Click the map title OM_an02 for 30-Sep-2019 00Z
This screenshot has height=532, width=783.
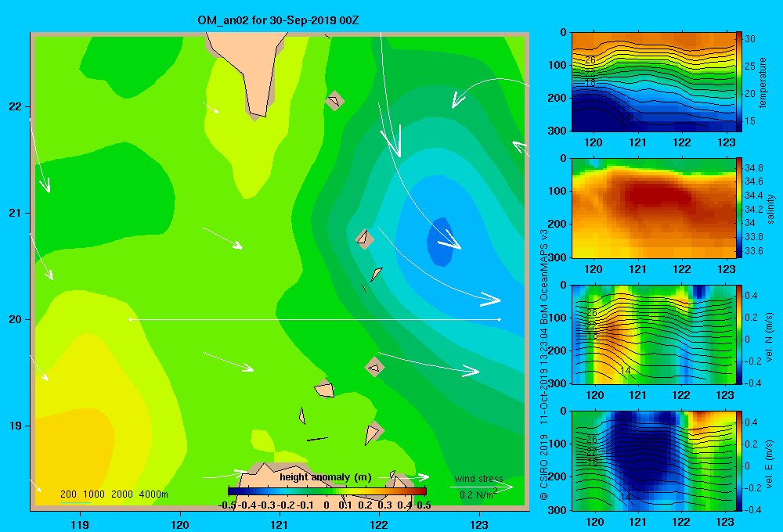tap(278, 20)
